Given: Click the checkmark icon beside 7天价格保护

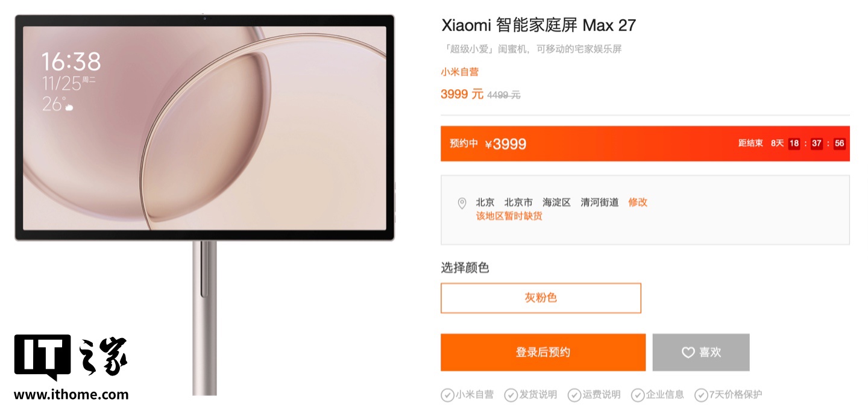Looking at the screenshot, I should (x=701, y=395).
